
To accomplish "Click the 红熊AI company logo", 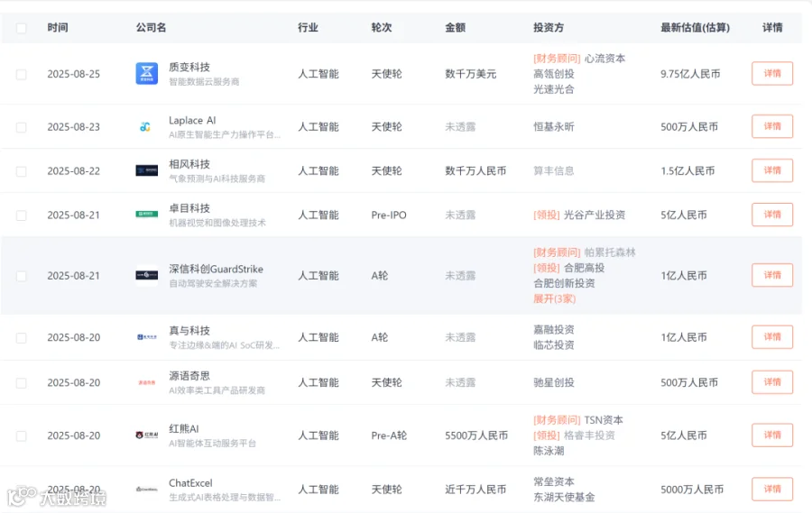I will tap(146, 435).
